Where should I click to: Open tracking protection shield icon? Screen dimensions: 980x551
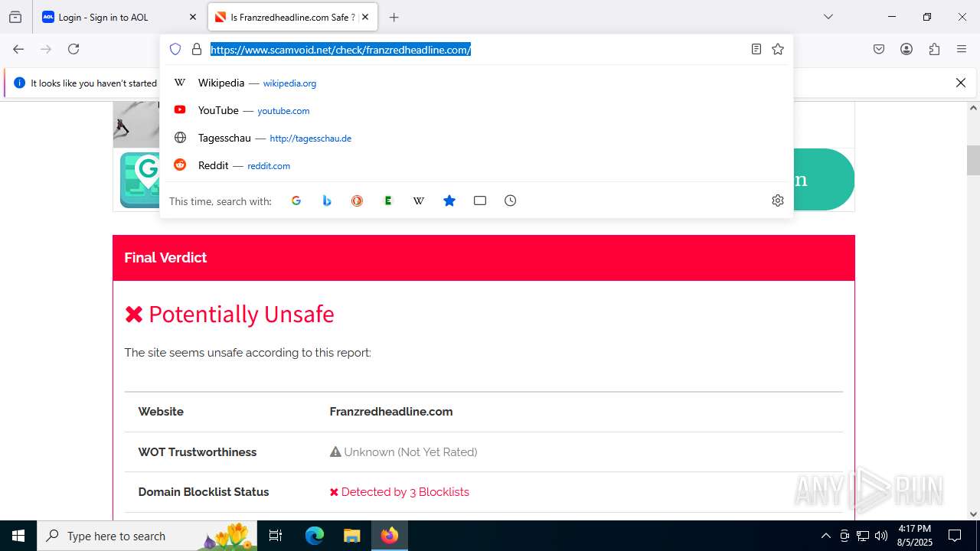click(175, 49)
